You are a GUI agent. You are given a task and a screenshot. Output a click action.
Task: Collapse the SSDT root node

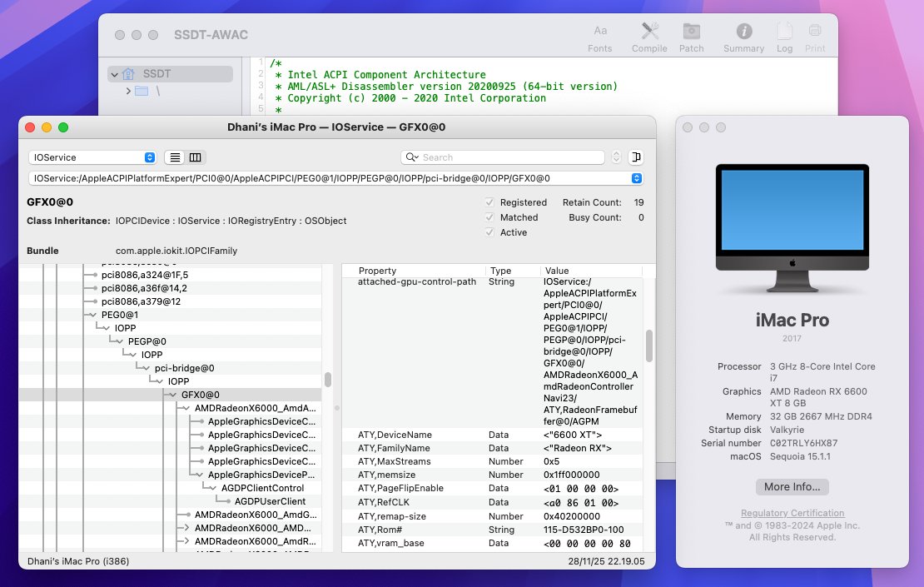[115, 74]
